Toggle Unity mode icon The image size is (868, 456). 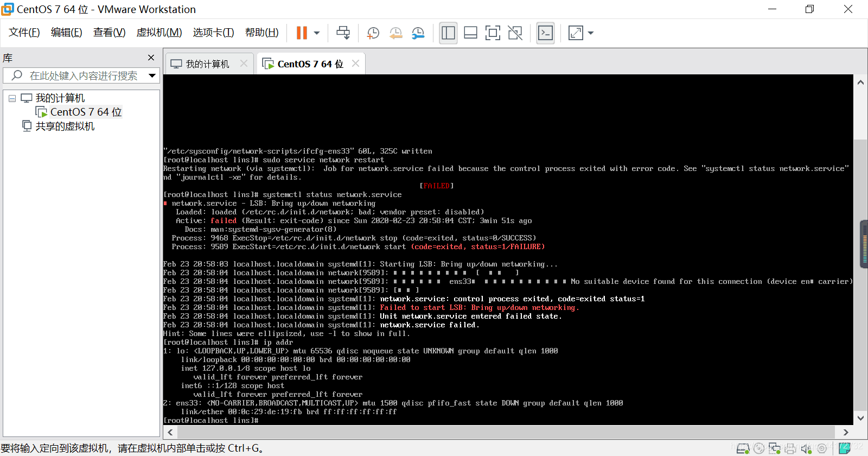pyautogui.click(x=515, y=33)
